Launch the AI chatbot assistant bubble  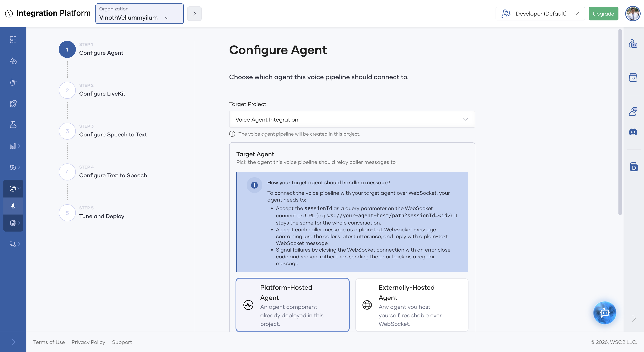tap(605, 313)
